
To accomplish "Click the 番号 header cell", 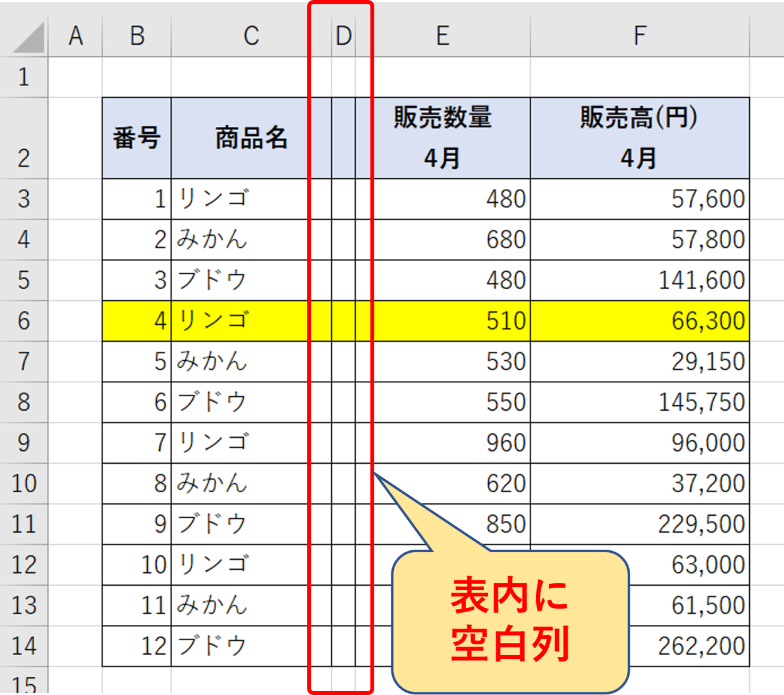I will click(x=137, y=138).
